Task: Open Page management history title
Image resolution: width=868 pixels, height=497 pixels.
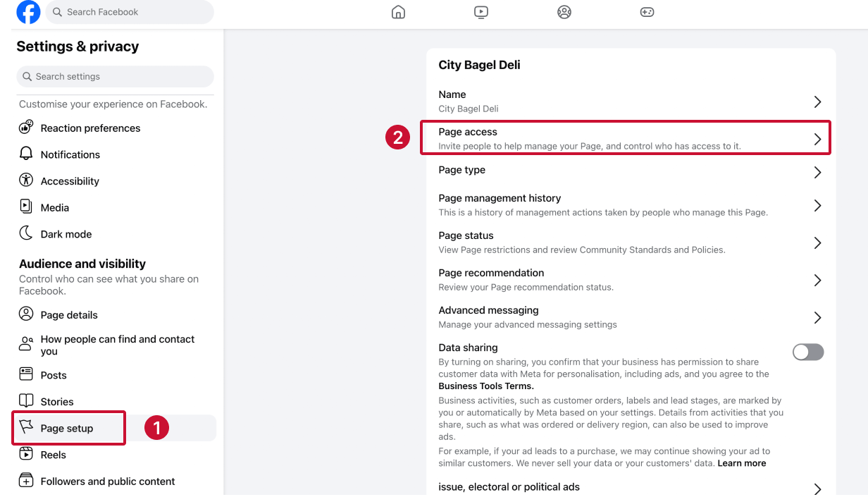Action: (500, 198)
